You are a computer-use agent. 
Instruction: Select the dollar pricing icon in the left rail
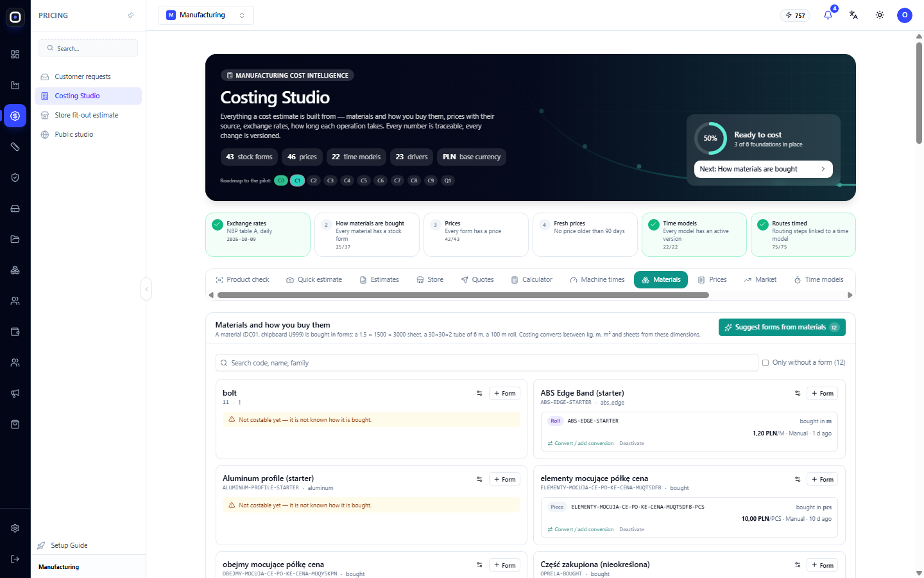[15, 116]
